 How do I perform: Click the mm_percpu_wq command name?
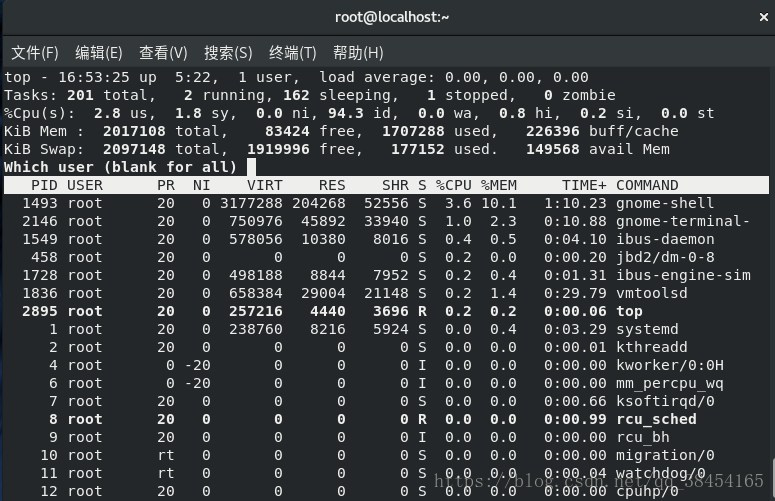[x=669, y=383]
